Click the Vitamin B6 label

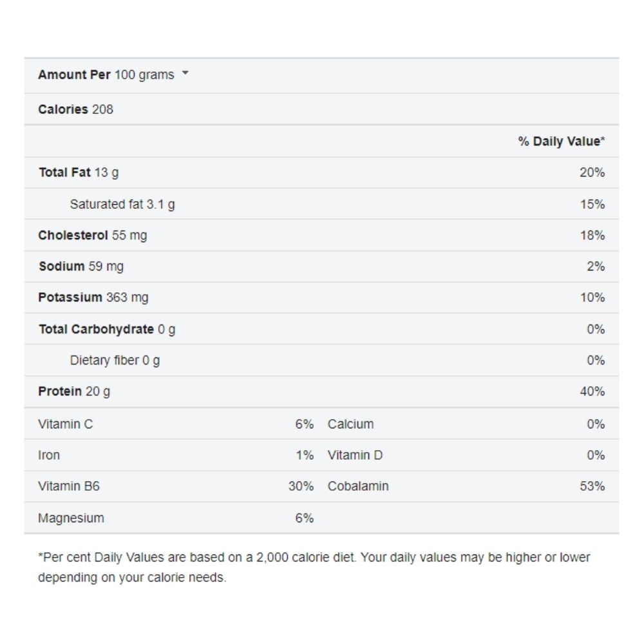[x=69, y=486]
